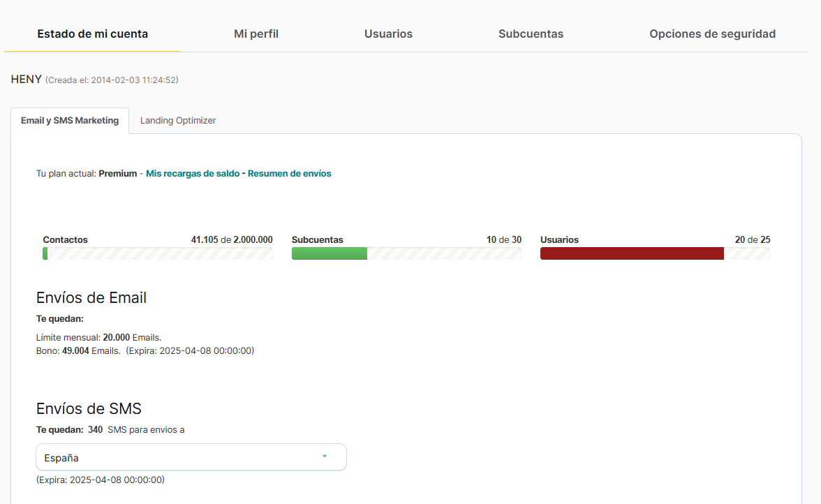Click the Contactos usage progress bar
Image resolution: width=821 pixels, height=504 pixels.
click(158, 253)
